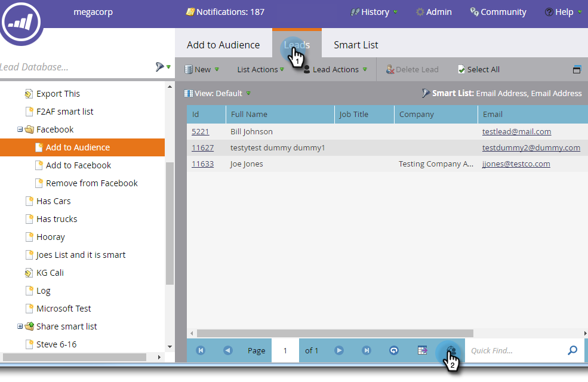Click Delete Lead button
588x382 pixels.
(412, 69)
